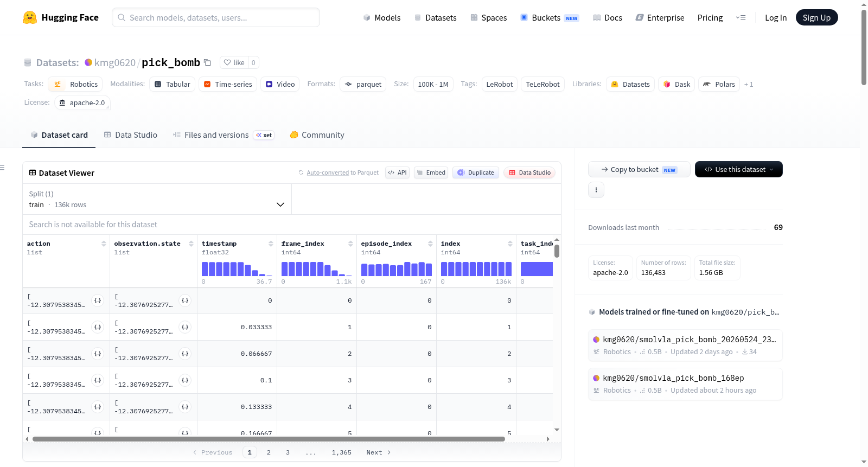The height and width of the screenshot is (467, 868).
Task: Click the table's horizontal scrollbar
Action: click(x=269, y=439)
